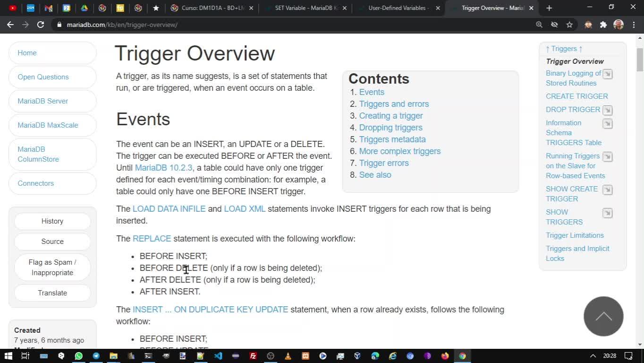Expand the Information Schema TRIGGERS Table entry
This screenshot has width=644, height=363.
click(x=608, y=123)
